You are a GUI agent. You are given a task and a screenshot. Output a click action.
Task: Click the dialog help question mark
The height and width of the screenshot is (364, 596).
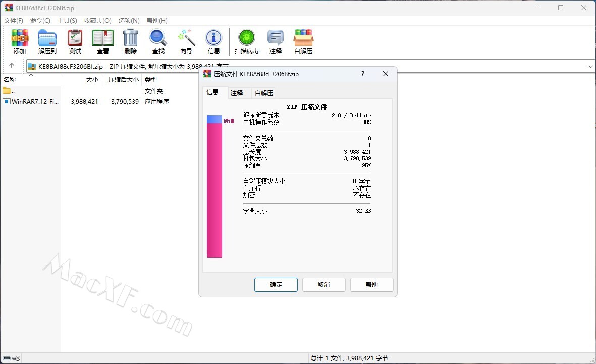(363, 74)
